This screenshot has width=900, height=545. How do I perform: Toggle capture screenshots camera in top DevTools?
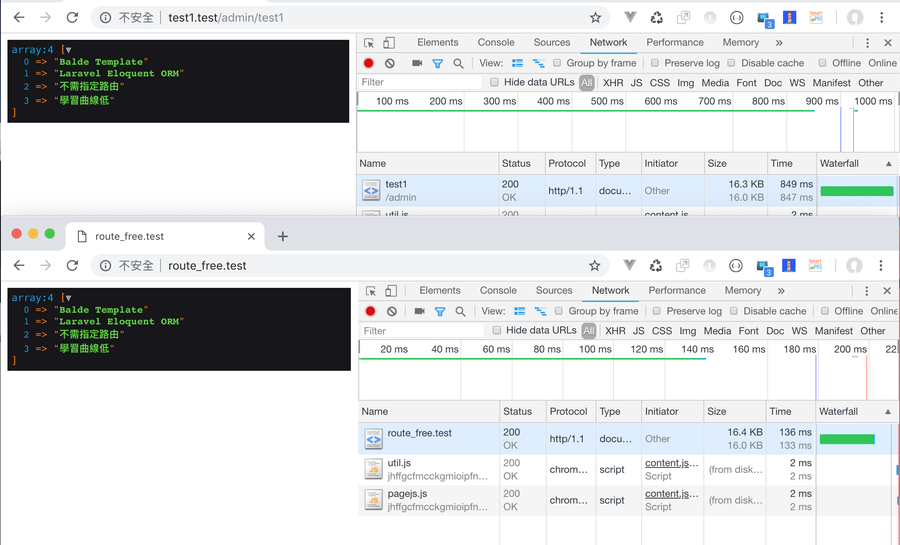tap(417, 63)
